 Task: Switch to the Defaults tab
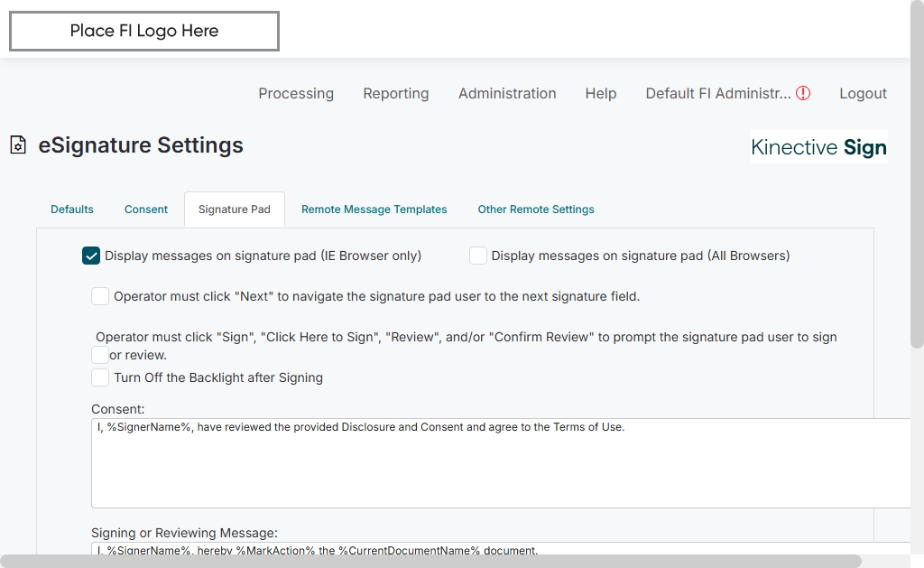[x=72, y=210]
